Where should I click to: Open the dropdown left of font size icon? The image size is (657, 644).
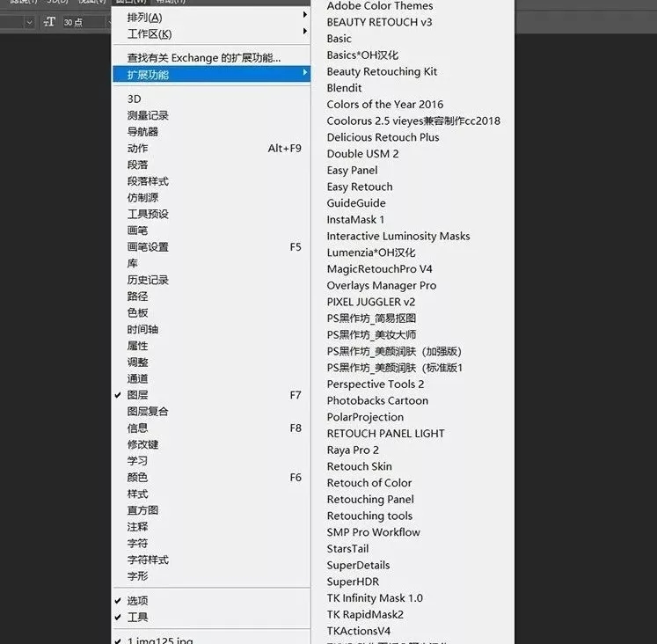pyautogui.click(x=29, y=22)
